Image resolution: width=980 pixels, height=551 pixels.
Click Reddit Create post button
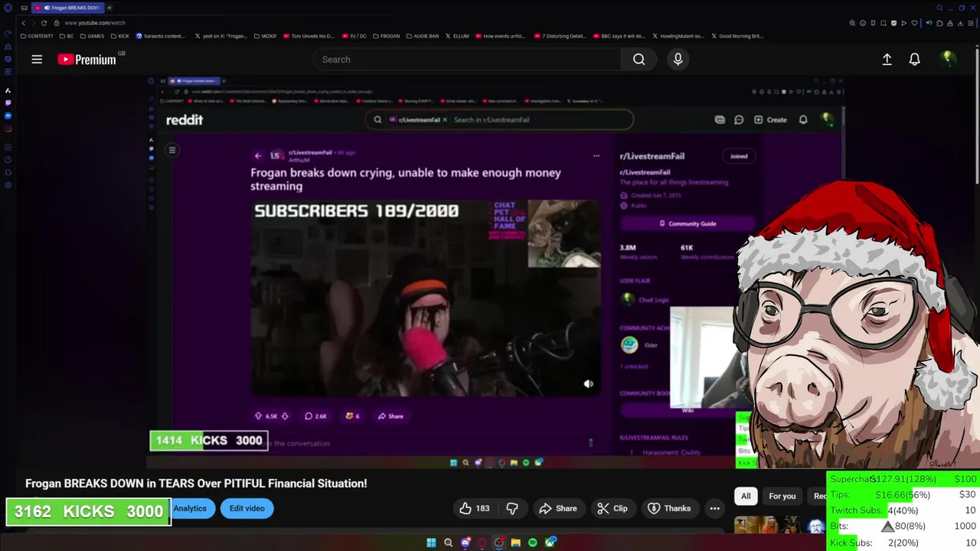(770, 119)
